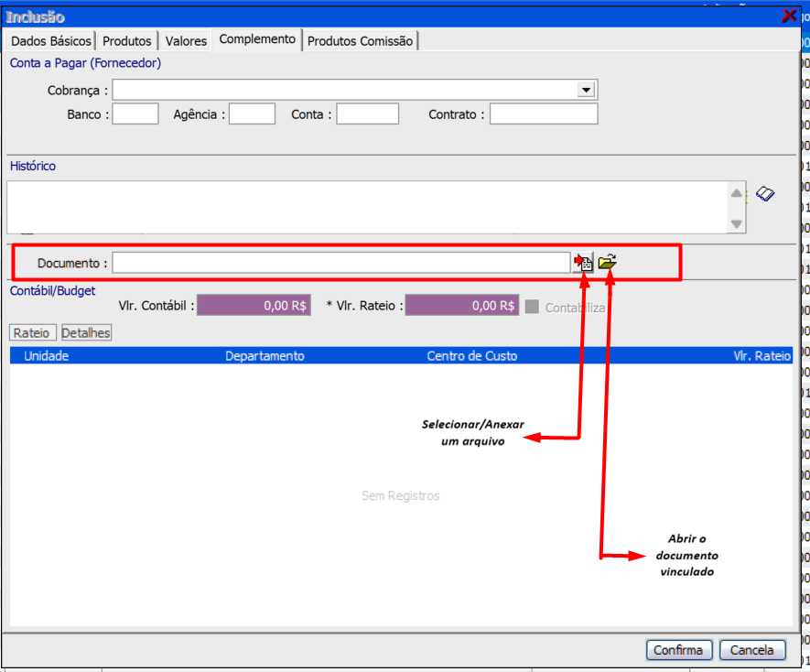Screen dimensions: 810x672
Task: Expand the Cobrança dropdown list
Action: (586, 90)
